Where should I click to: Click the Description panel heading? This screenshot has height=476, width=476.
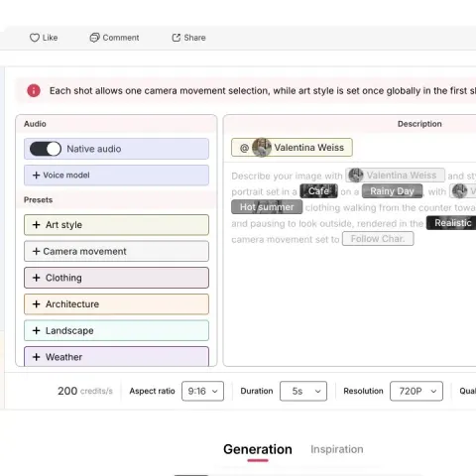(x=419, y=124)
